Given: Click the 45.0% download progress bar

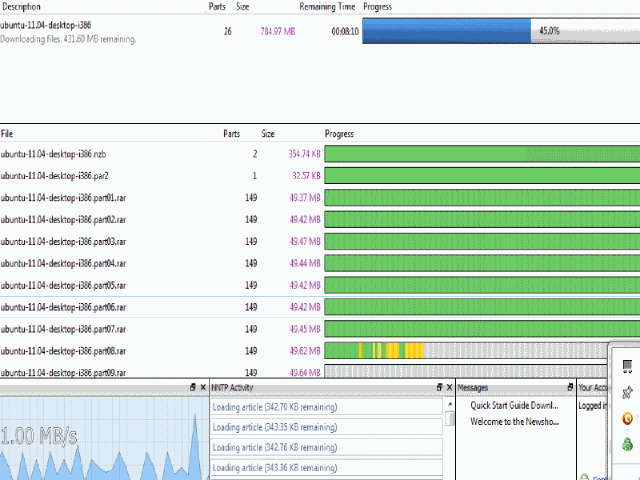Looking at the screenshot, I should [501, 31].
